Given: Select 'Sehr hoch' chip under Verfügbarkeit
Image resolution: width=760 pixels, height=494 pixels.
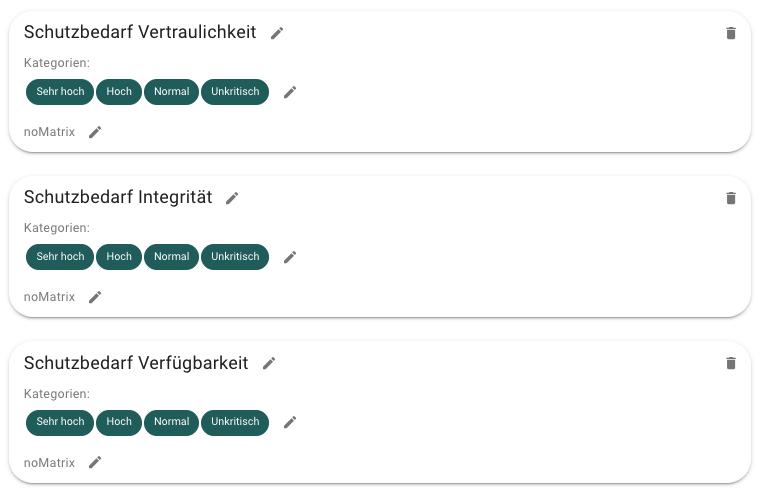Looking at the screenshot, I should pyautogui.click(x=60, y=422).
